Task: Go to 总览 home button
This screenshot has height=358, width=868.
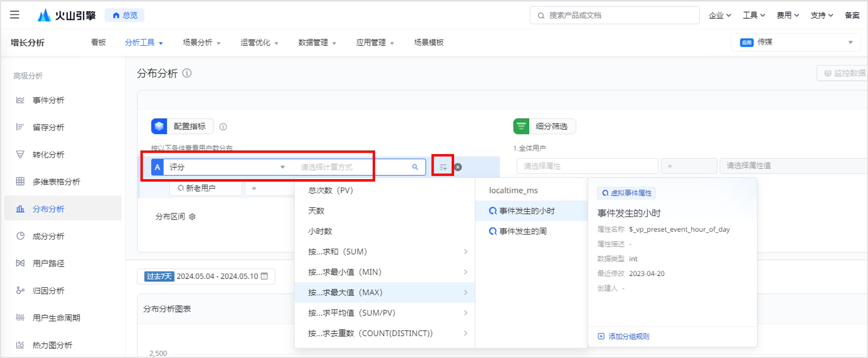Action: tap(125, 15)
